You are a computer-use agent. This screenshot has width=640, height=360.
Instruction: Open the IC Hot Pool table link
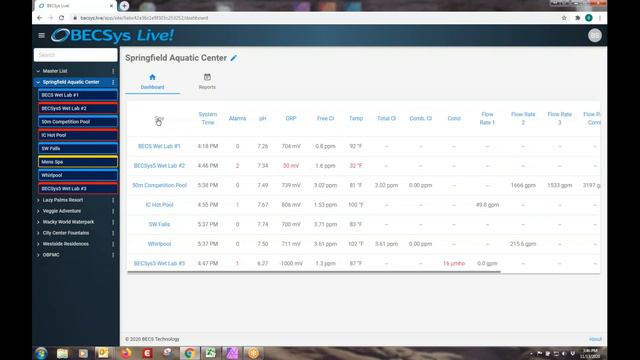pyautogui.click(x=159, y=205)
